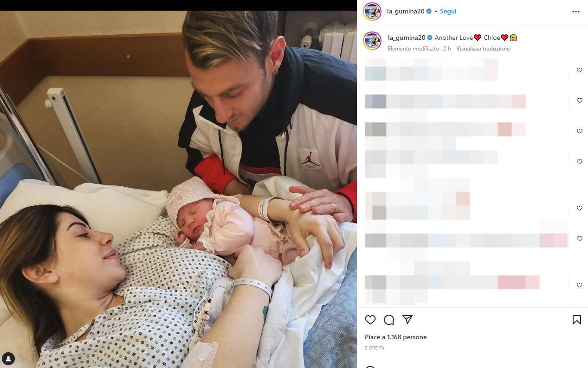Open la_gumina20 profile picture in header

pos(372,12)
